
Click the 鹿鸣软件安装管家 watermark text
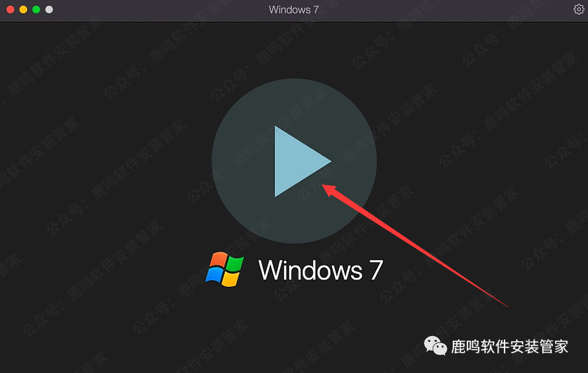pos(509,347)
